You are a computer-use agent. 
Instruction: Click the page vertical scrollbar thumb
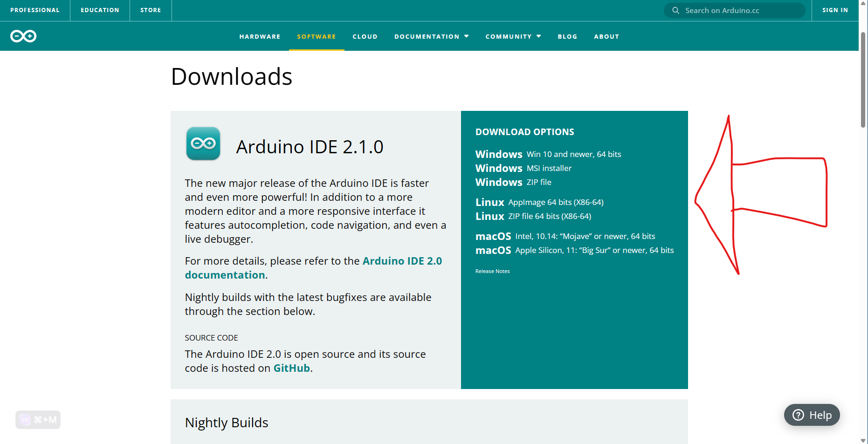pyautogui.click(x=863, y=79)
